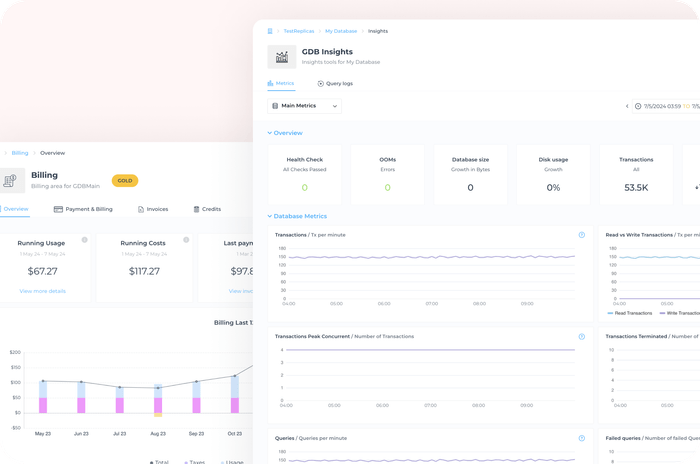Viewport: 700px width, 464px height.
Task: Click View more details under Running Usage
Action: pyautogui.click(x=42, y=291)
